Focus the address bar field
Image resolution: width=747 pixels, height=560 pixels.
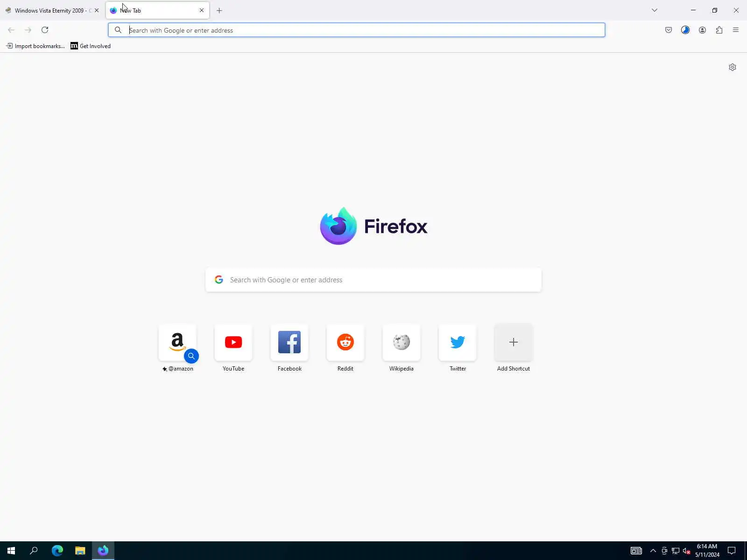pos(357,30)
